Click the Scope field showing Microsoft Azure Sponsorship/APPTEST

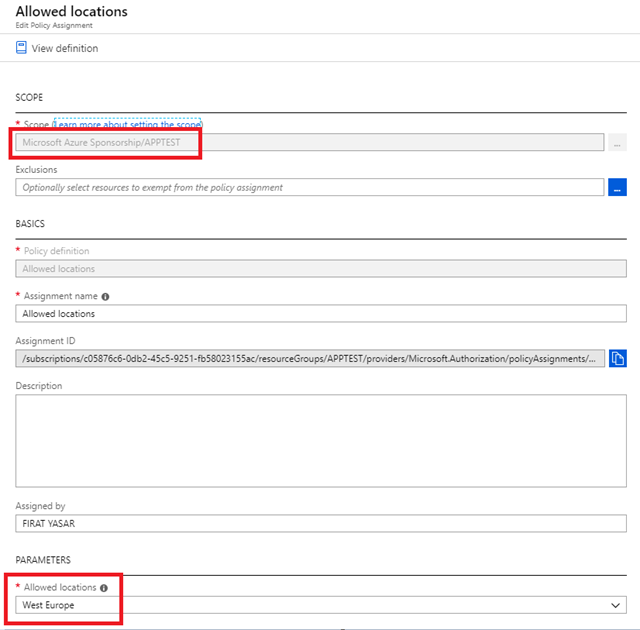click(310, 143)
